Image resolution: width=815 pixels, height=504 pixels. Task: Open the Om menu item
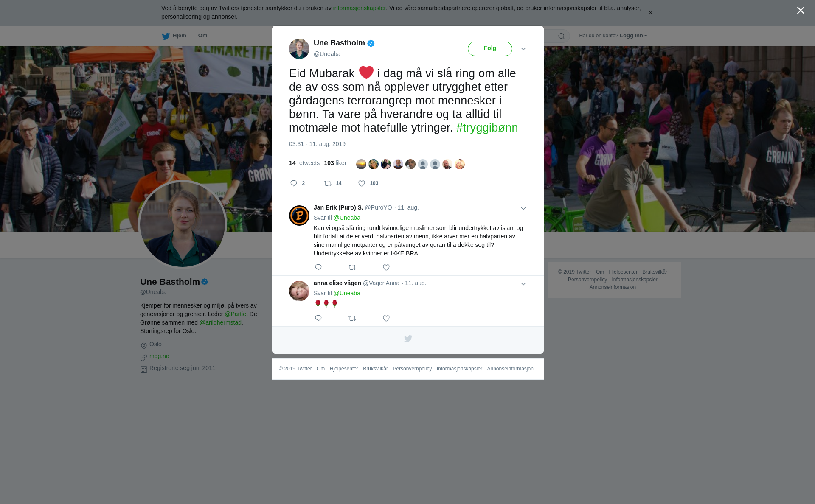coord(202,36)
